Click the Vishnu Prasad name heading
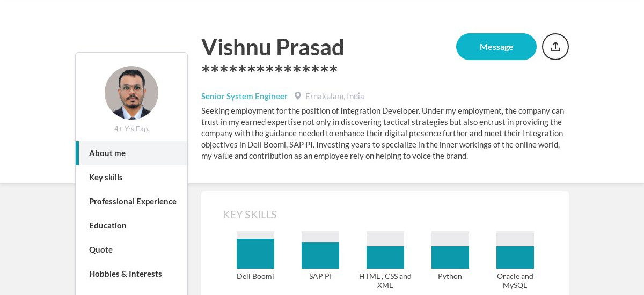 (273, 47)
